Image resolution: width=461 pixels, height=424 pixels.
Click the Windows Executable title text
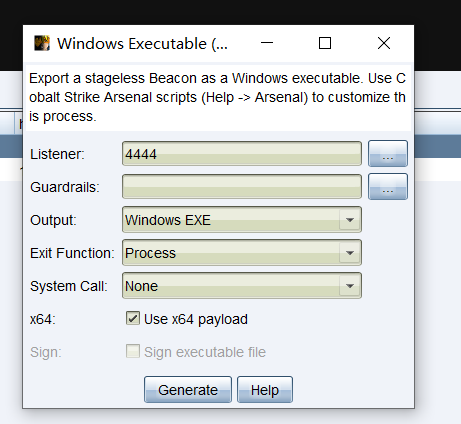tap(142, 44)
